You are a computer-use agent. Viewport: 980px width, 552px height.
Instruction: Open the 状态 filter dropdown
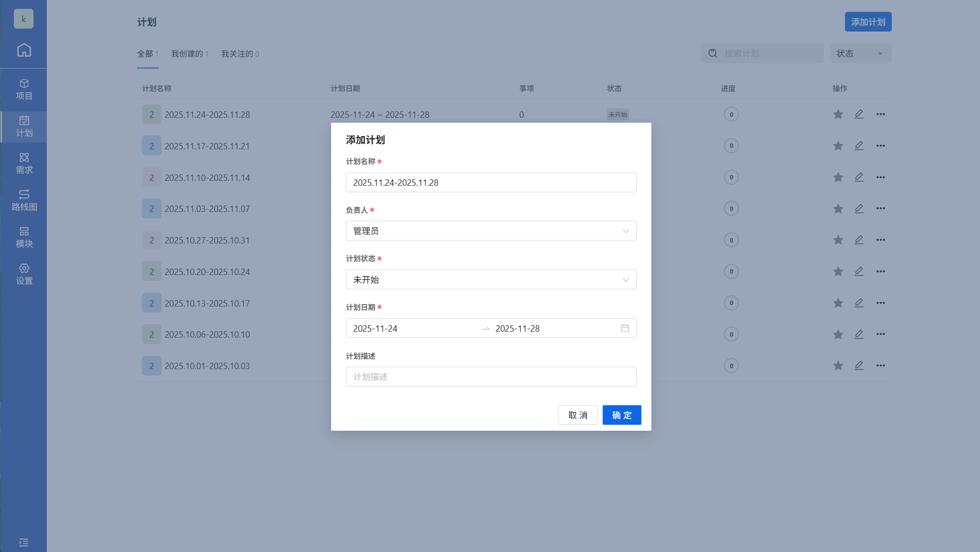tap(860, 53)
